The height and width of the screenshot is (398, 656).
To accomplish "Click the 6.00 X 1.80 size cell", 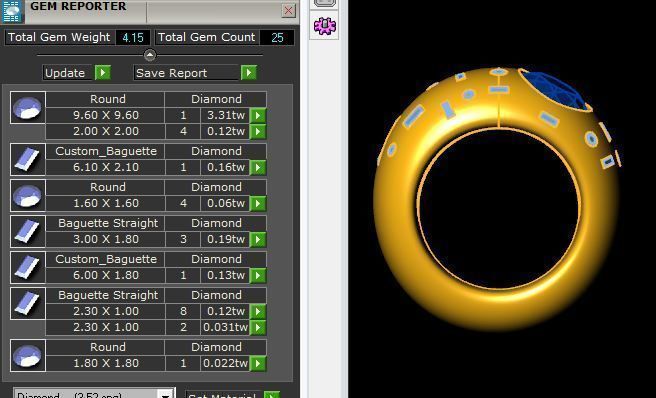I will (x=105, y=275).
